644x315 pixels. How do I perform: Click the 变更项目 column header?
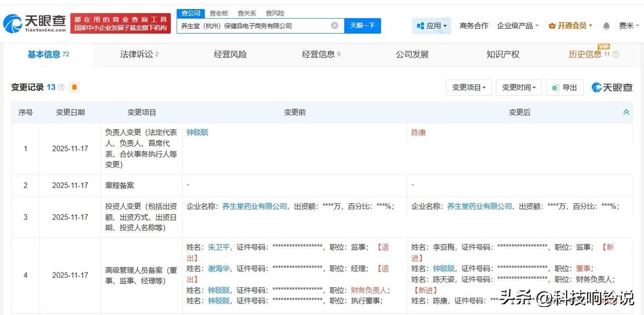[142, 112]
